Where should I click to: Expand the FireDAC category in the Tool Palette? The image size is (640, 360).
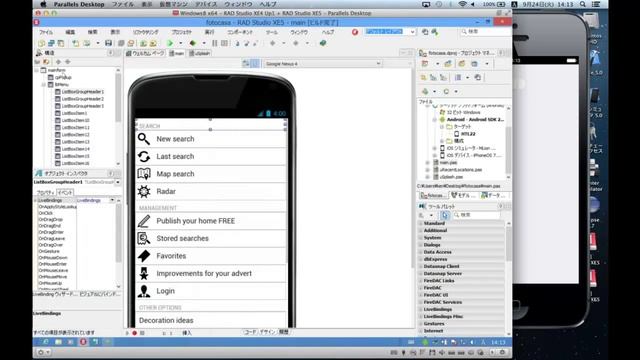(x=421, y=288)
